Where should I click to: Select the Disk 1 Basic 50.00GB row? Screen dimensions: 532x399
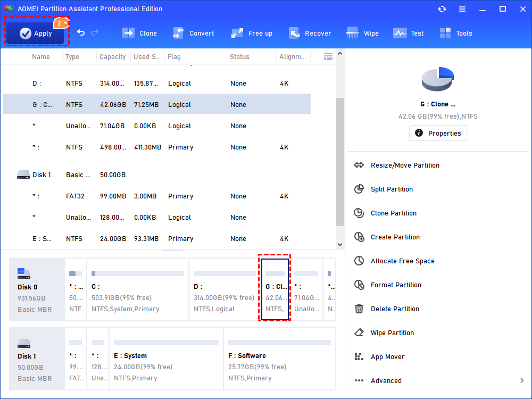point(157,174)
